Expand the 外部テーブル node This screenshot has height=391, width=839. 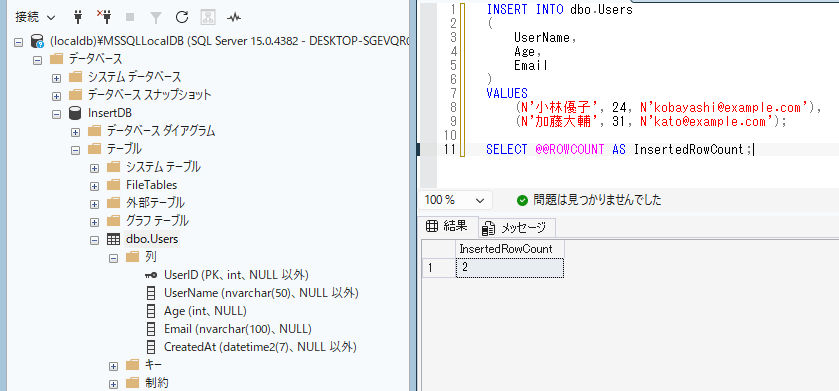pyautogui.click(x=95, y=204)
